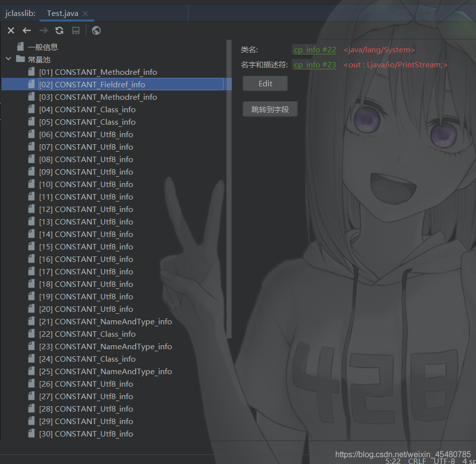The height and width of the screenshot is (464, 476).
Task: Click the 名字和描述符: label
Action: coord(264,65)
